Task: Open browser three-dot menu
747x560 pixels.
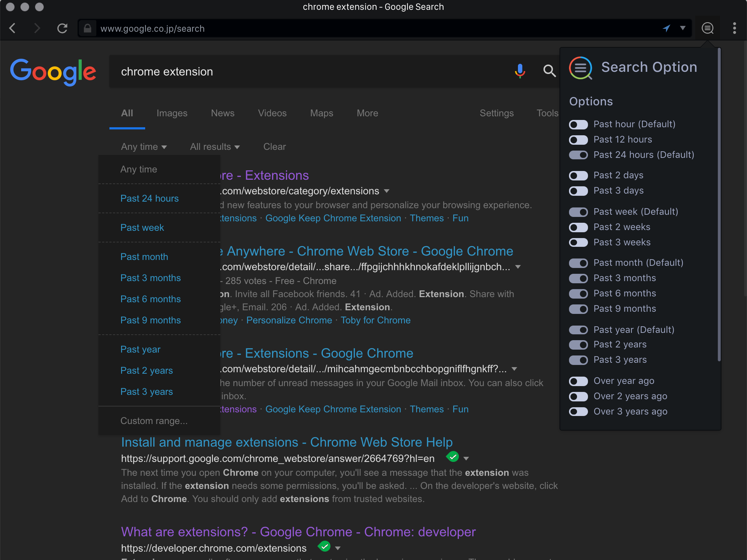Action: tap(734, 28)
